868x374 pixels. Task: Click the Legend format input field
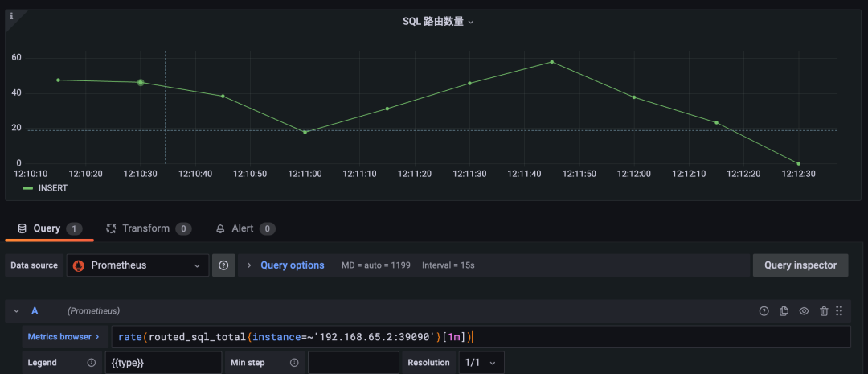(164, 363)
